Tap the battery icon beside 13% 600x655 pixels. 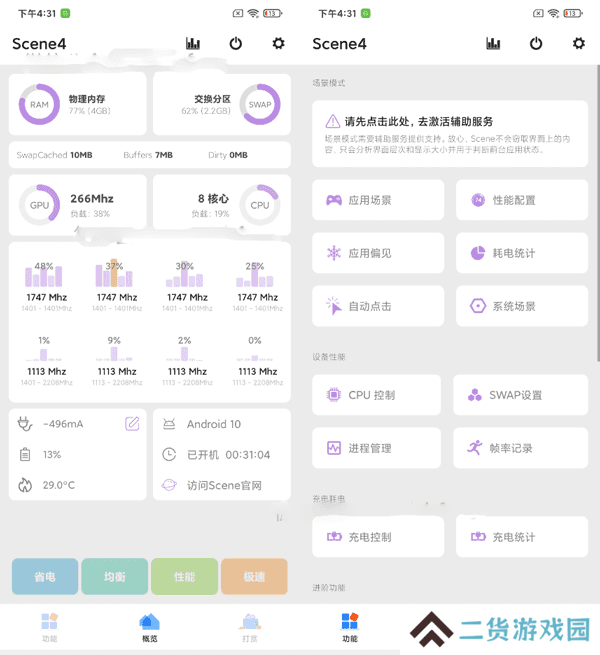[25, 454]
